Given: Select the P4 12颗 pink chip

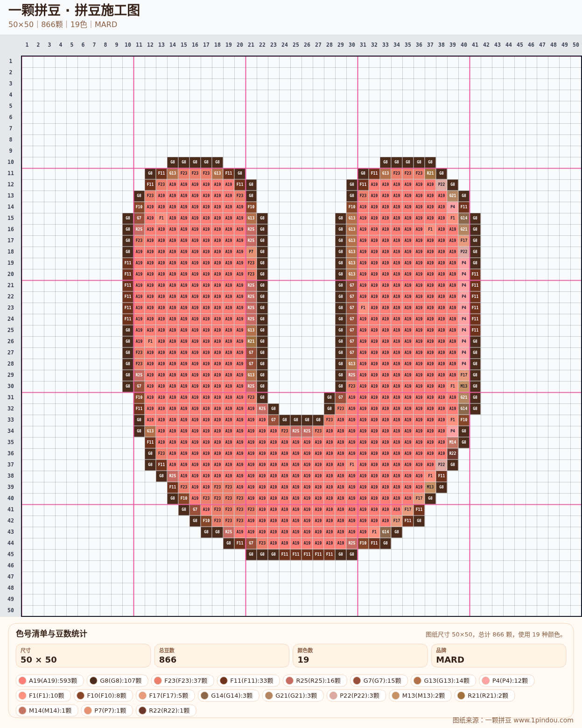Looking at the screenshot, I should (x=506, y=680).
